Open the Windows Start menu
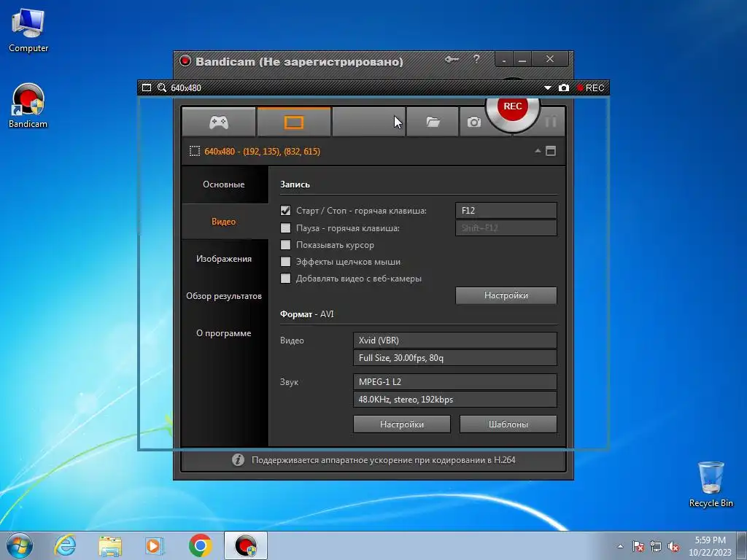 point(20,545)
